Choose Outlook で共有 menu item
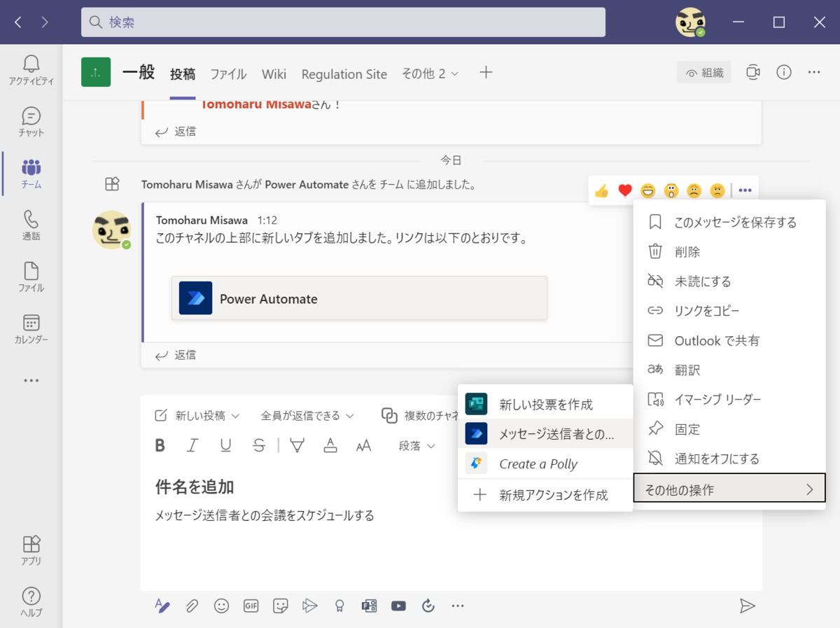The image size is (840, 628). tap(729, 340)
